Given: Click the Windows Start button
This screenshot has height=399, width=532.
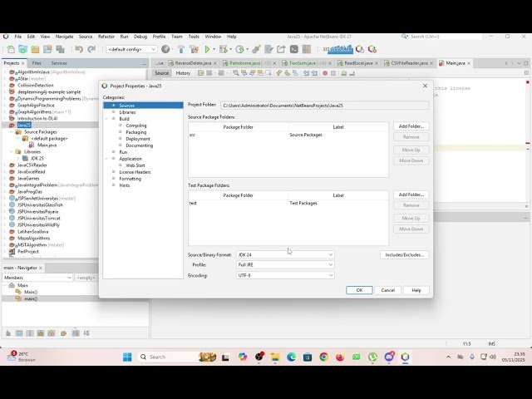Looking at the screenshot, I should click(127, 357).
